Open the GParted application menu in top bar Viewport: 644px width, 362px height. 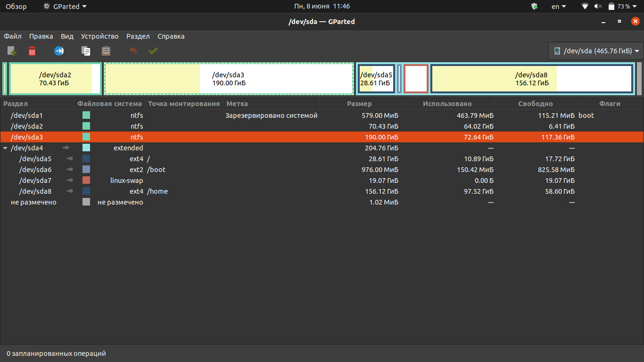(65, 7)
